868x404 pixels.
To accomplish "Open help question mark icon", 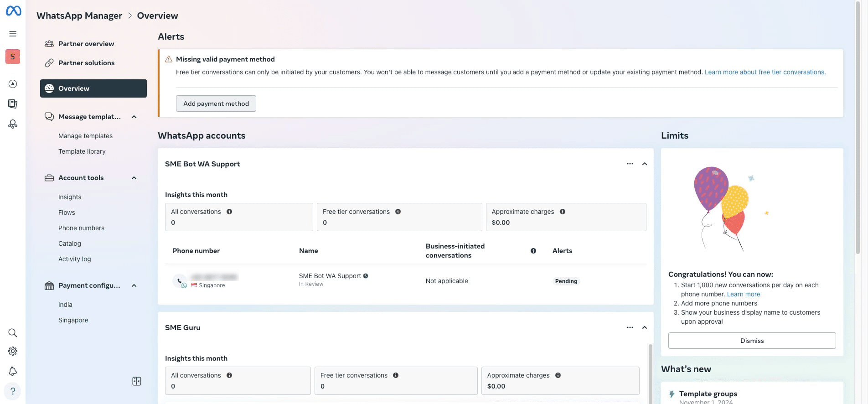I will [13, 391].
